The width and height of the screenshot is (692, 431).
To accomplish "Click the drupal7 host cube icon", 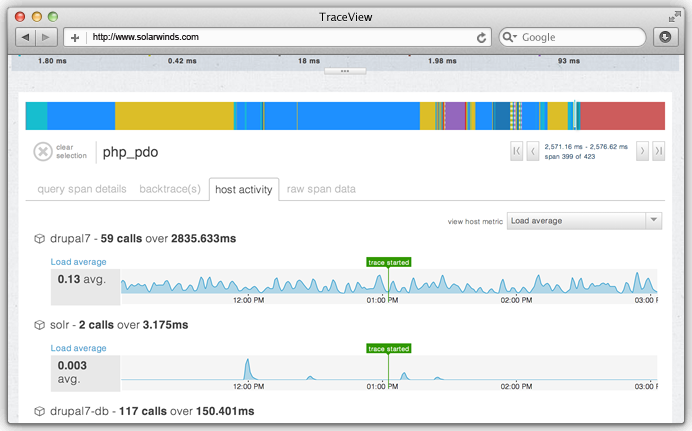I will point(40,239).
